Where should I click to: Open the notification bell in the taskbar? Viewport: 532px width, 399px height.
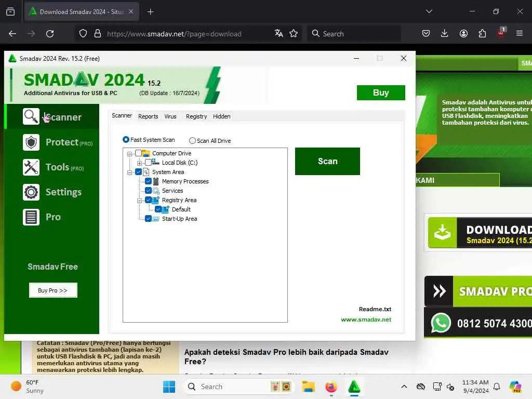tap(497, 387)
